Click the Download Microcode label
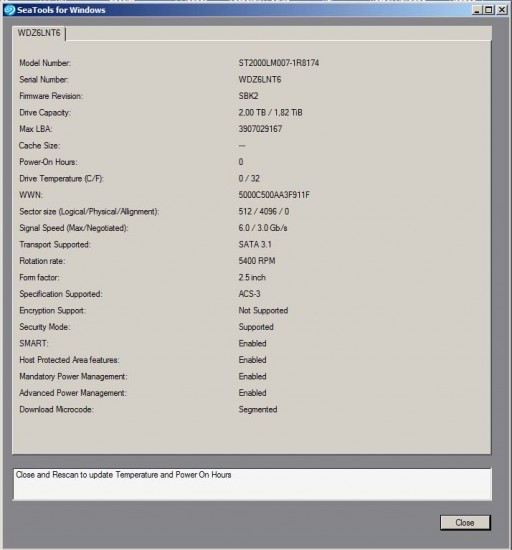The width and height of the screenshot is (512, 550). [56, 409]
